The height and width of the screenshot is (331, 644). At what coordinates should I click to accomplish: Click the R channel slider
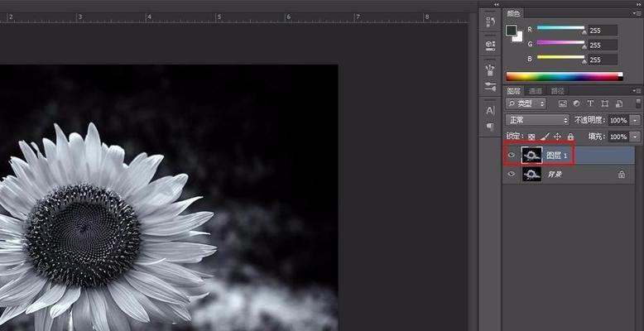point(560,28)
